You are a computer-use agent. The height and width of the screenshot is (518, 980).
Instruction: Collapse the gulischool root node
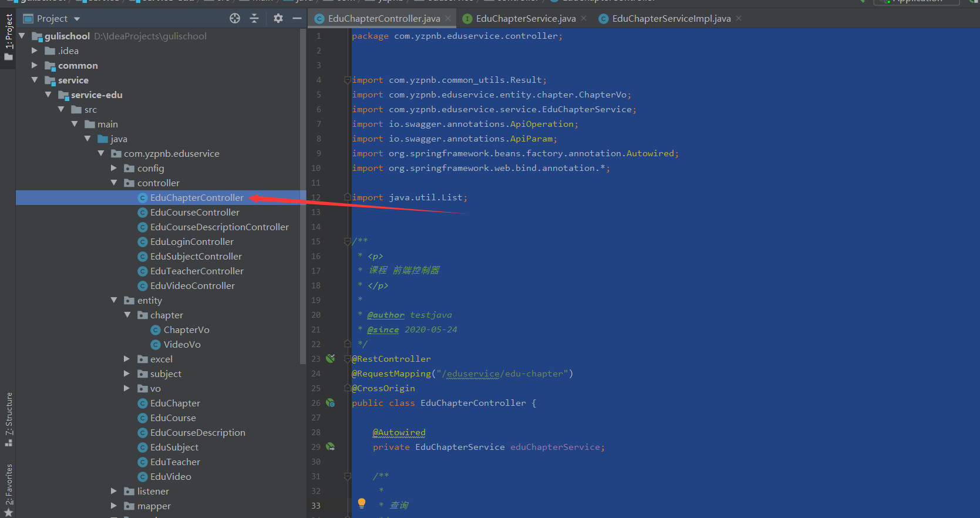(22, 36)
